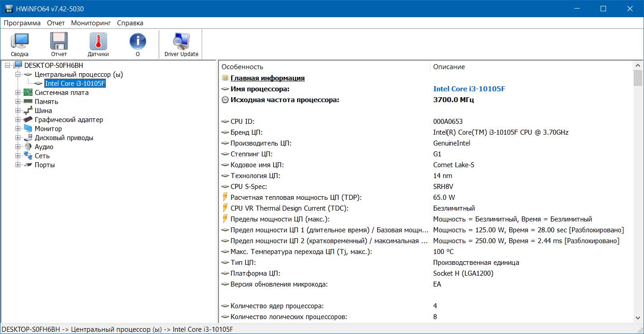Click the Дисковый приводы drive icon

coord(28,138)
